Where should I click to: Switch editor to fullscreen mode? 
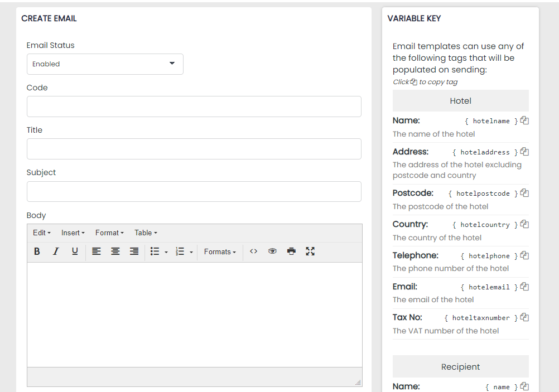[310, 251]
